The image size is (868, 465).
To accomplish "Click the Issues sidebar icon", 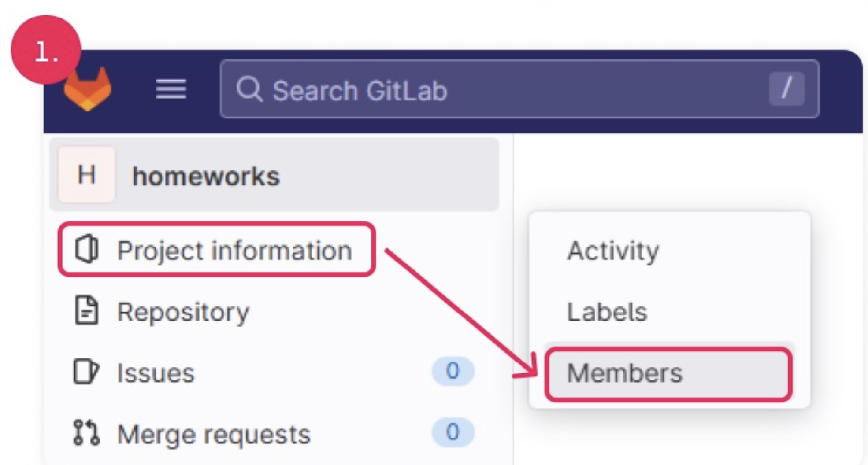I will click(86, 372).
